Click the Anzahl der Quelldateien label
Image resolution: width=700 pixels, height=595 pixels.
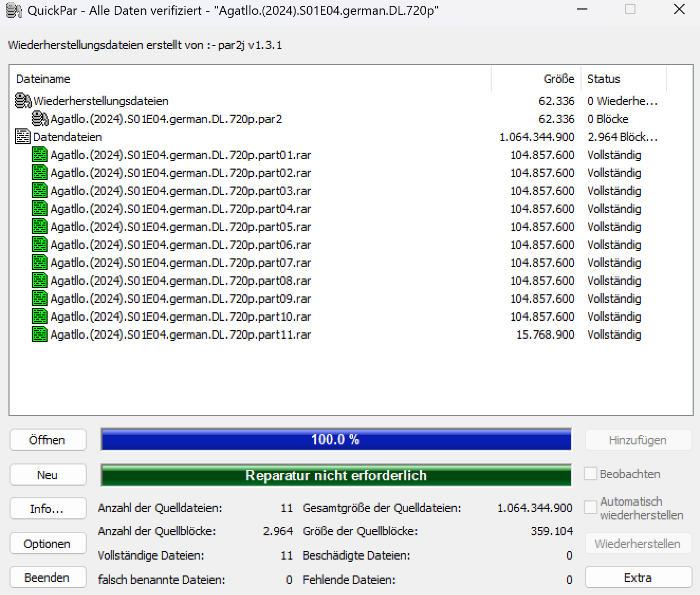point(160,508)
